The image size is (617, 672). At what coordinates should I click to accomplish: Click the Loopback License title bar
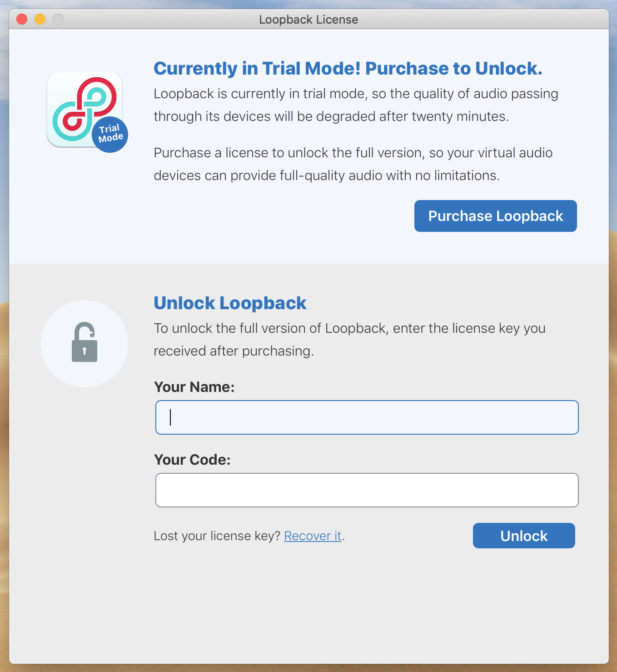pos(308,20)
